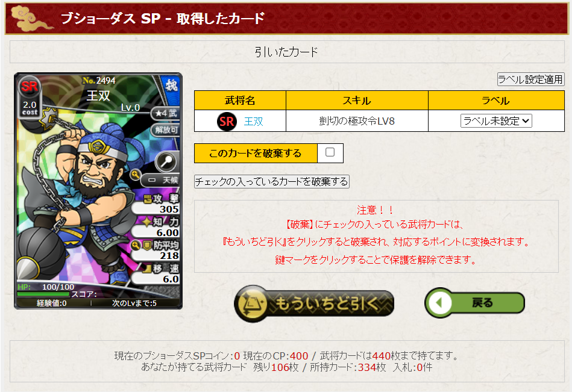Click the ラベル column header
This screenshot has height=392, width=572.
point(496,101)
